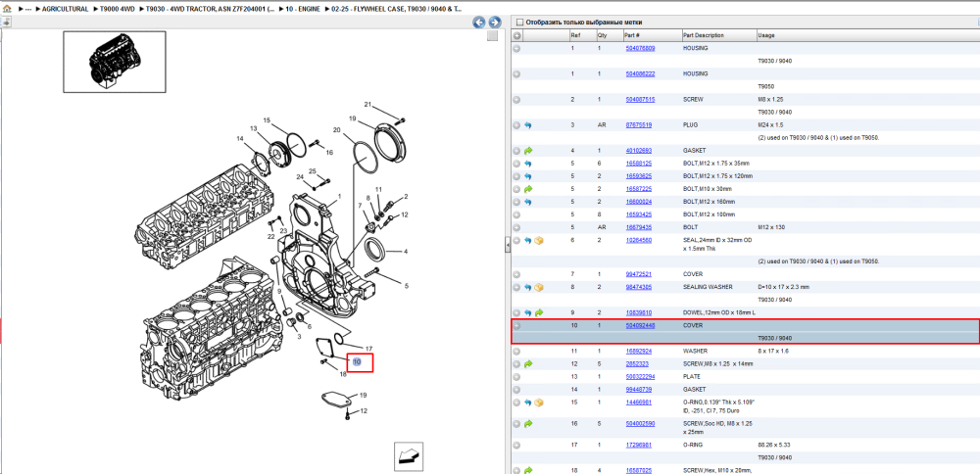The width and height of the screenshot is (980, 474).
Task: Open part number link 504076809
Action: [640, 48]
